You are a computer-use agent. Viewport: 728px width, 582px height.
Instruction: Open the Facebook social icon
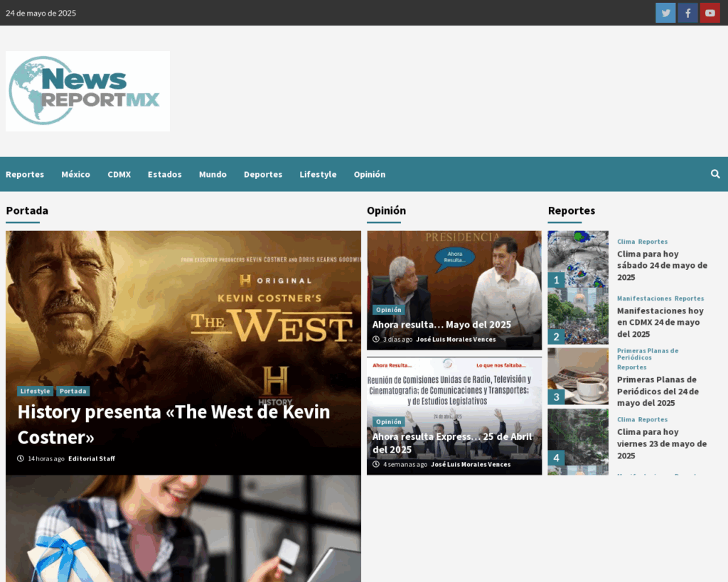[x=687, y=13]
